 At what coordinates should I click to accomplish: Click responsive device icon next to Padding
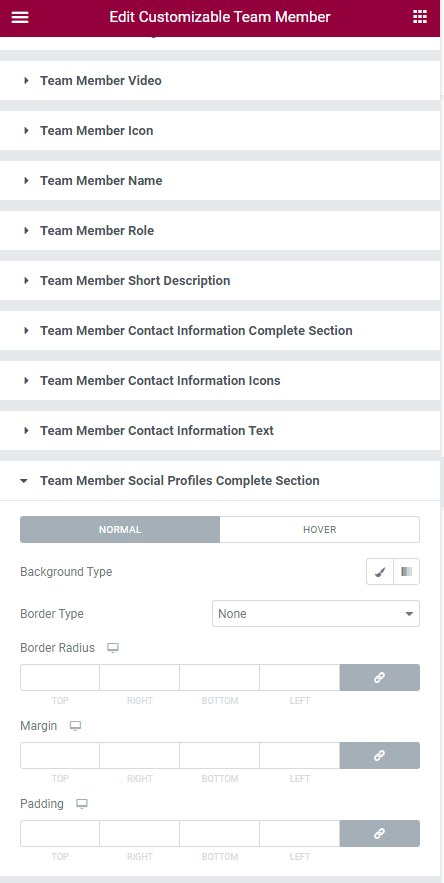pyautogui.click(x=82, y=804)
